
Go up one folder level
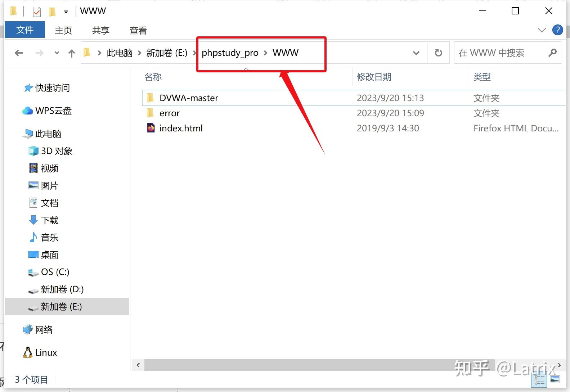(72, 53)
